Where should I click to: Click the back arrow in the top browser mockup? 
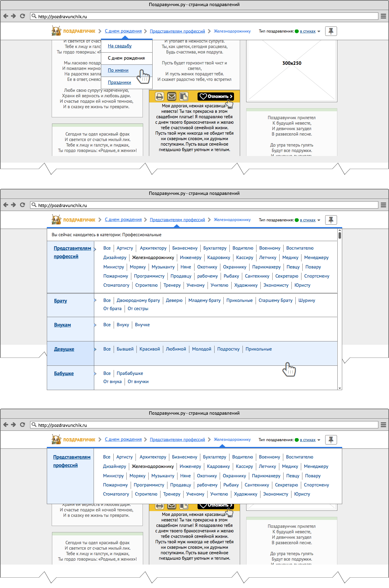5,16
